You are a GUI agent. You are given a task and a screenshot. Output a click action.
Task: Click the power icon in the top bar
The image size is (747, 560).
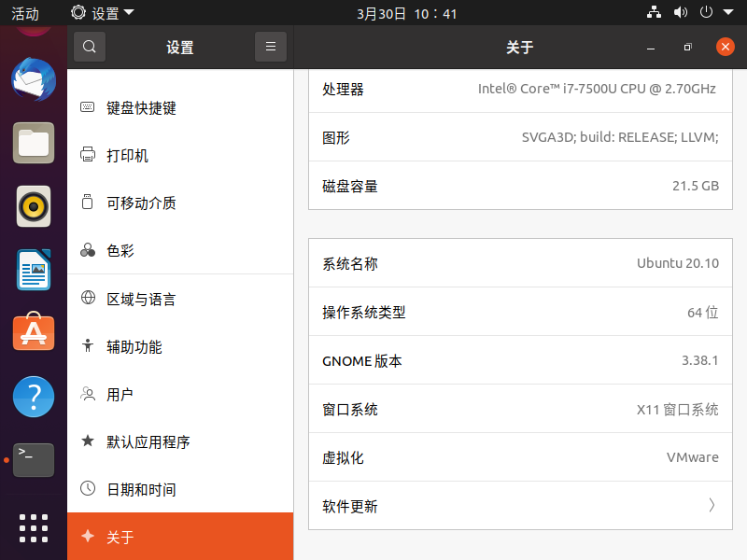706,12
